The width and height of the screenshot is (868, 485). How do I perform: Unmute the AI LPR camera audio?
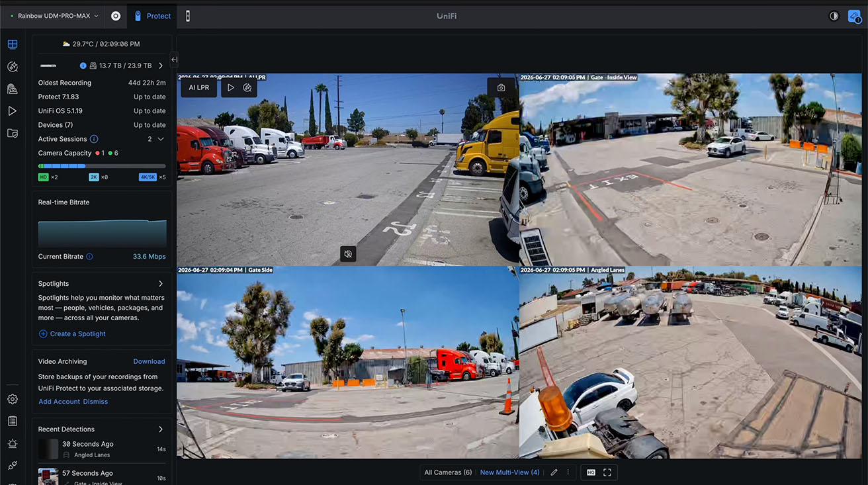point(348,253)
